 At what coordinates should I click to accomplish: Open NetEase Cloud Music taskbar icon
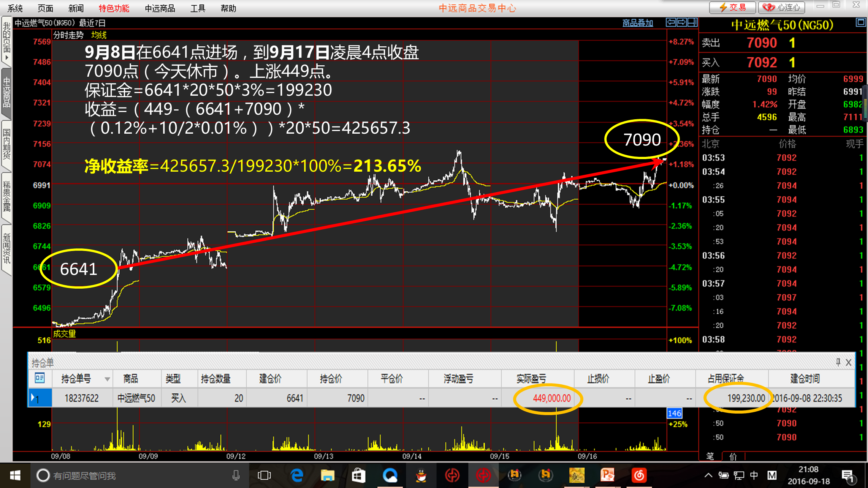coord(639,475)
